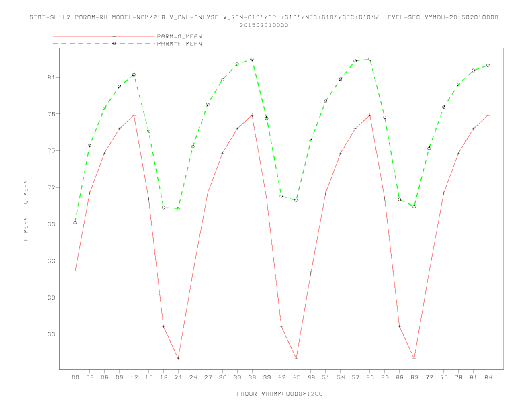Click the PARM=O_MEAN legend label

coord(179,36)
